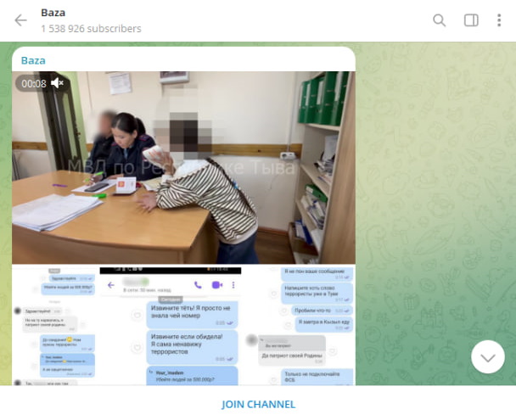Toggle the right sidebar panel icon

471,20
